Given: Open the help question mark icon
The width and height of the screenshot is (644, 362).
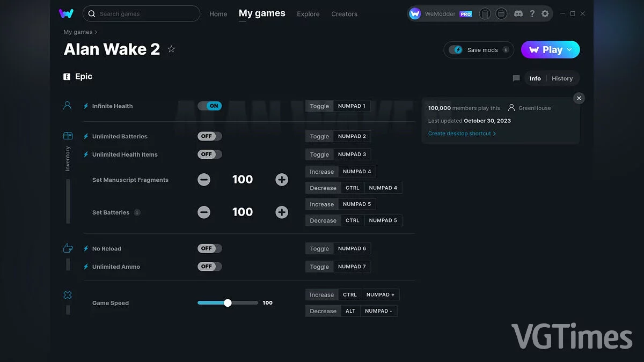Looking at the screenshot, I should coord(532,14).
